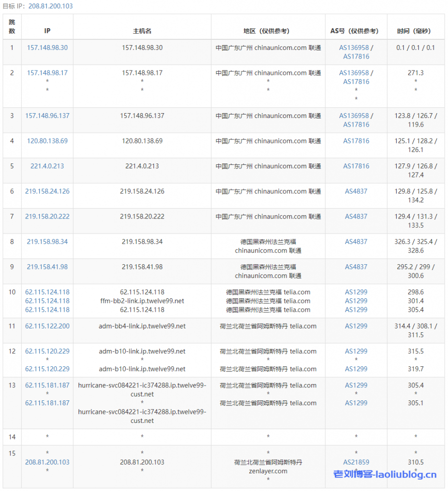
Task: Click the 219.158.98.34 IP link
Action: click(x=47, y=242)
